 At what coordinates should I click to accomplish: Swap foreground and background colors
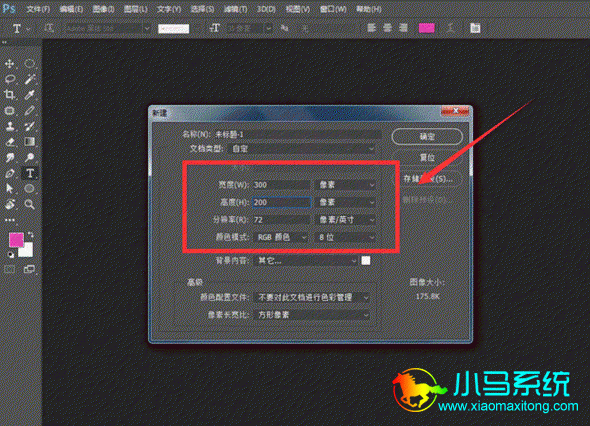point(30,235)
